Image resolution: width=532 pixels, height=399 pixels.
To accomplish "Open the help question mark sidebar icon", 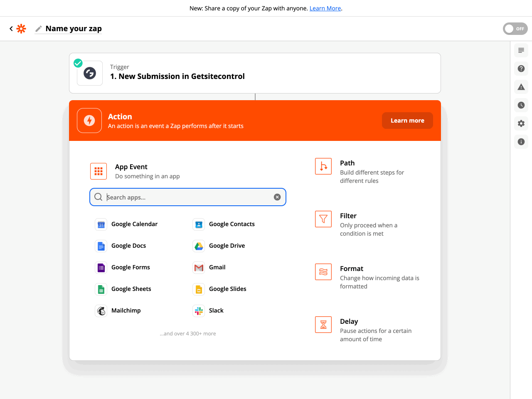I will pos(521,69).
